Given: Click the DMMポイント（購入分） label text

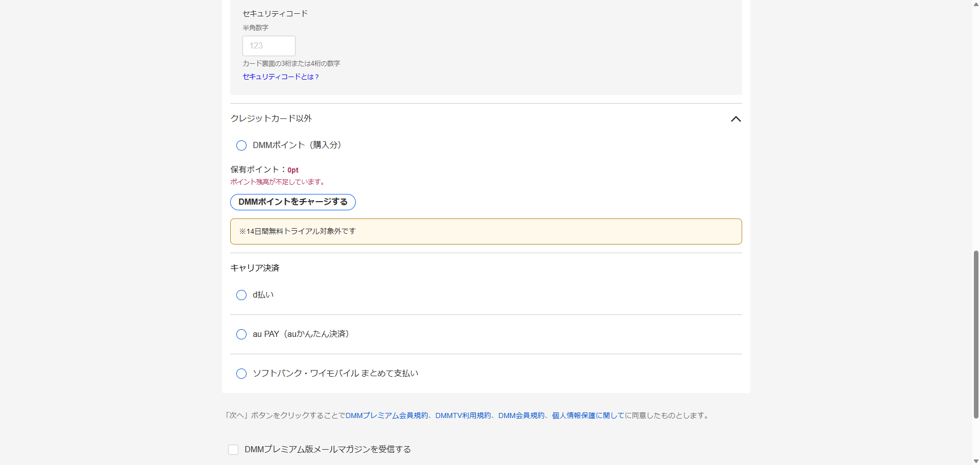Looking at the screenshot, I should (x=297, y=145).
